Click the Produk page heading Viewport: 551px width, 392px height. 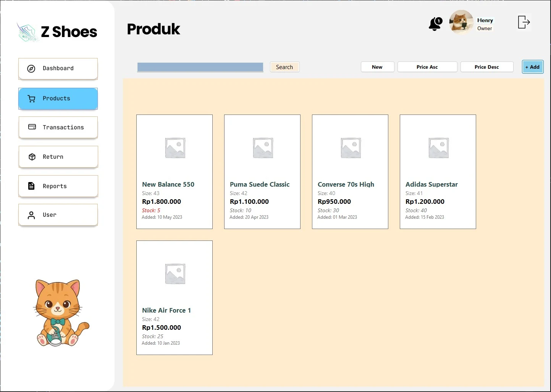tap(154, 29)
